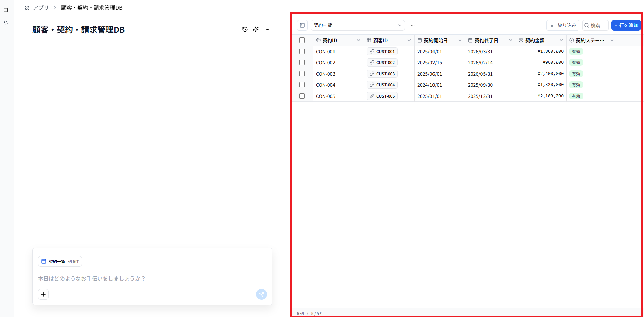This screenshot has width=644, height=317.
Task: Check the CON-005 row checkbox
Action: 302,96
